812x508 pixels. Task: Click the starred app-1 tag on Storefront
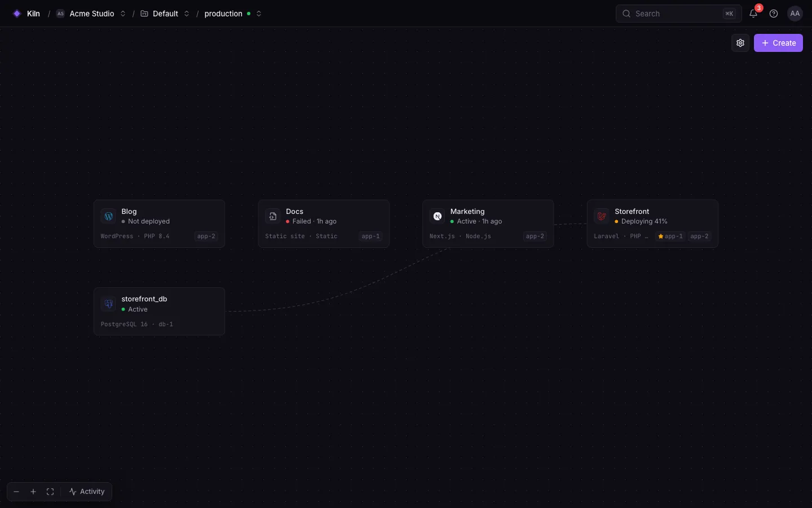tap(670, 237)
